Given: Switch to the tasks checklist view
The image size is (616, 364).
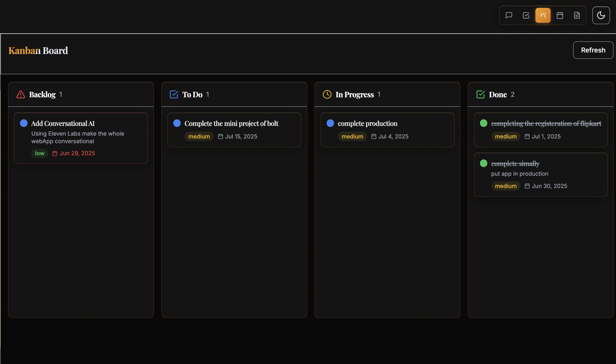Looking at the screenshot, I should pyautogui.click(x=526, y=15).
